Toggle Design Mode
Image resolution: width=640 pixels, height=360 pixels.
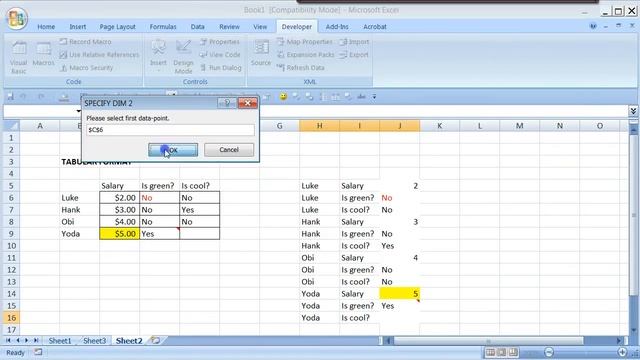[183, 57]
